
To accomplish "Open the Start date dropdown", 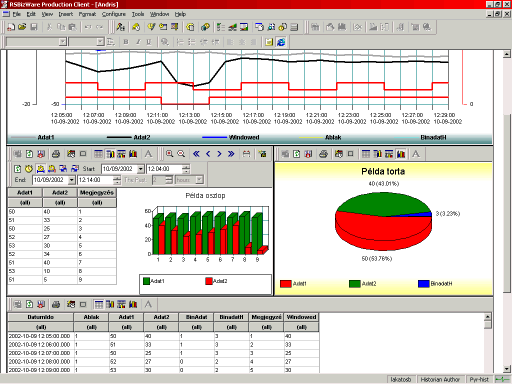I will [x=141, y=169].
